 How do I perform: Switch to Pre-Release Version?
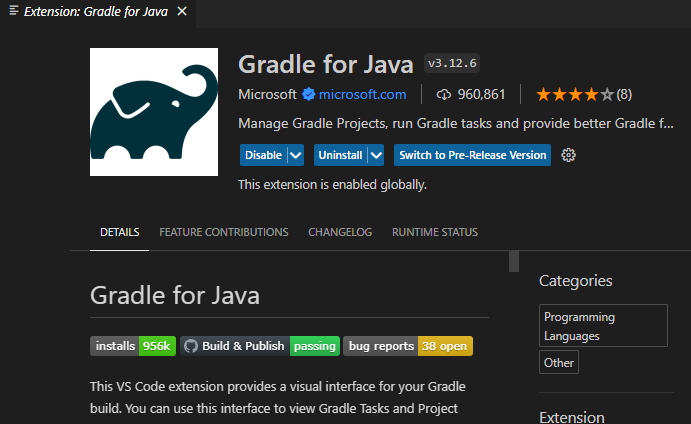[x=472, y=155]
